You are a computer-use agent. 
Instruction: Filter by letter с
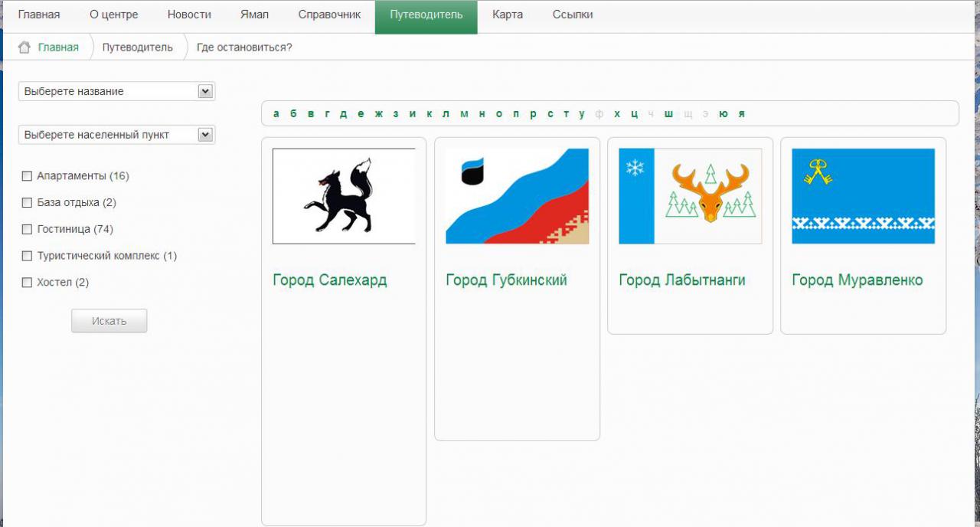pyautogui.click(x=550, y=114)
